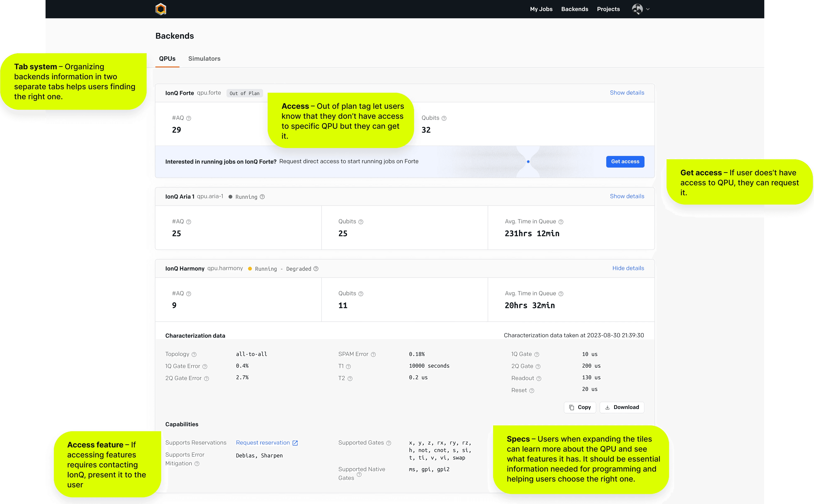Image resolution: width=814 pixels, height=504 pixels.
Task: Click the 2Q Gate Error help icon
Action: click(x=207, y=378)
